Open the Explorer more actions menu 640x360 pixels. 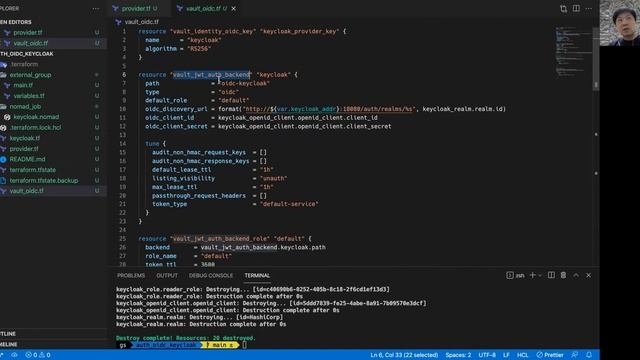tap(95, 8)
